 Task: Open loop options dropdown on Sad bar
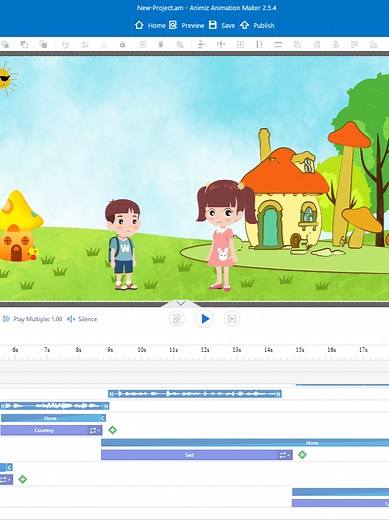coord(285,455)
